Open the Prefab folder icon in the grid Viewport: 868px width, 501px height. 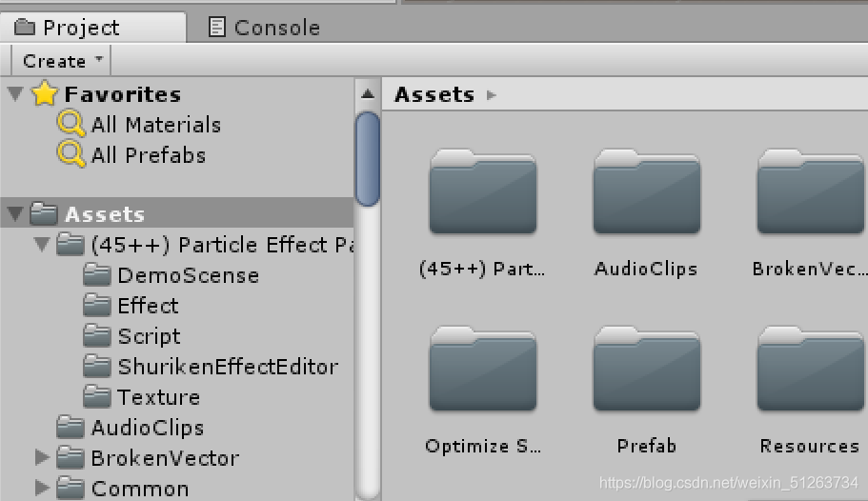[646, 370]
